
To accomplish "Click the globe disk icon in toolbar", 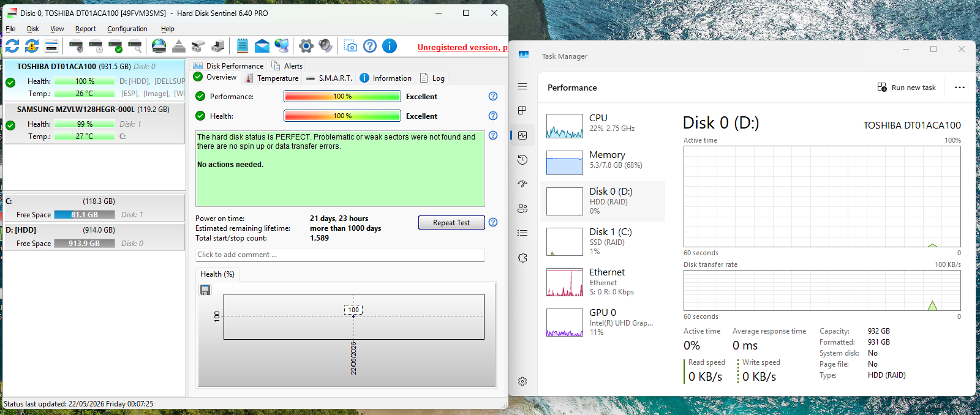I will (x=159, y=46).
